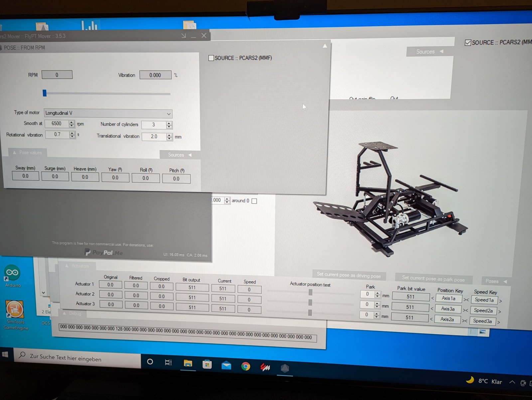The height and width of the screenshot is (400, 532).
Task: Switch to the gray cube app on taskbar
Action: pos(285,368)
